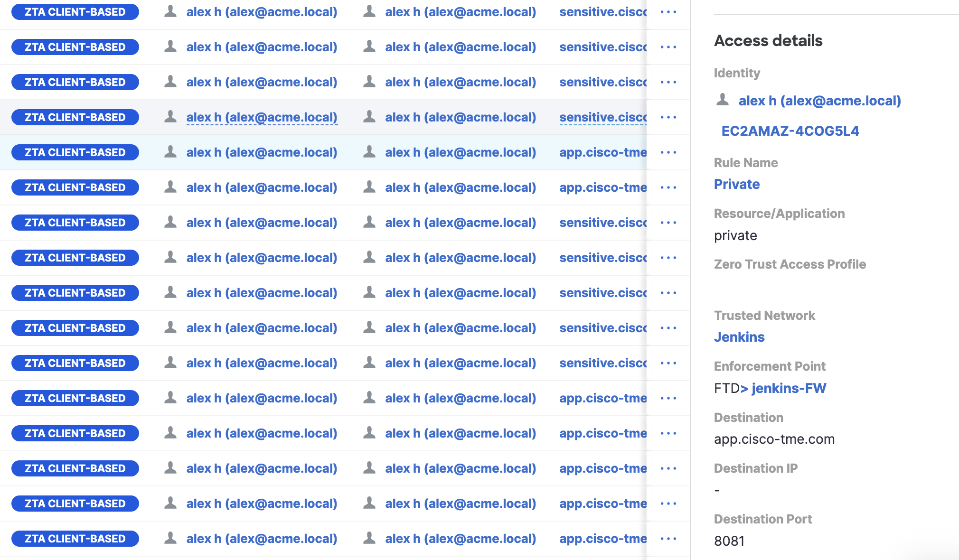The image size is (959, 560).
Task: Open the EC2AMAZ-4COG5L4 device link
Action: point(790,131)
